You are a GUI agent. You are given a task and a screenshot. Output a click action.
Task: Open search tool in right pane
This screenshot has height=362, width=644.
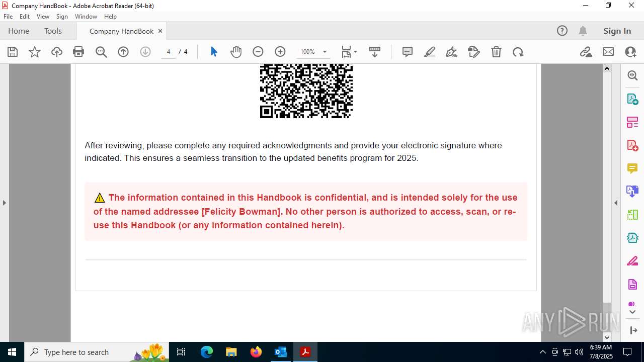point(632,75)
